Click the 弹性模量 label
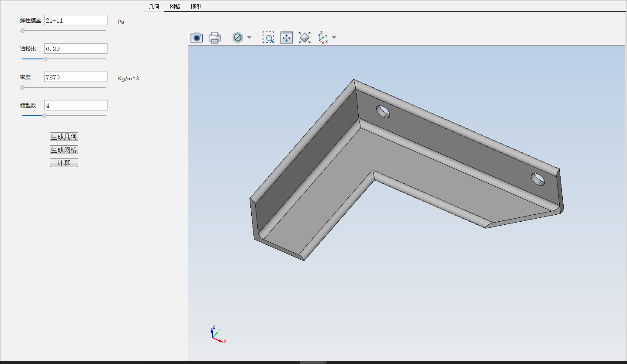 pyautogui.click(x=31, y=21)
